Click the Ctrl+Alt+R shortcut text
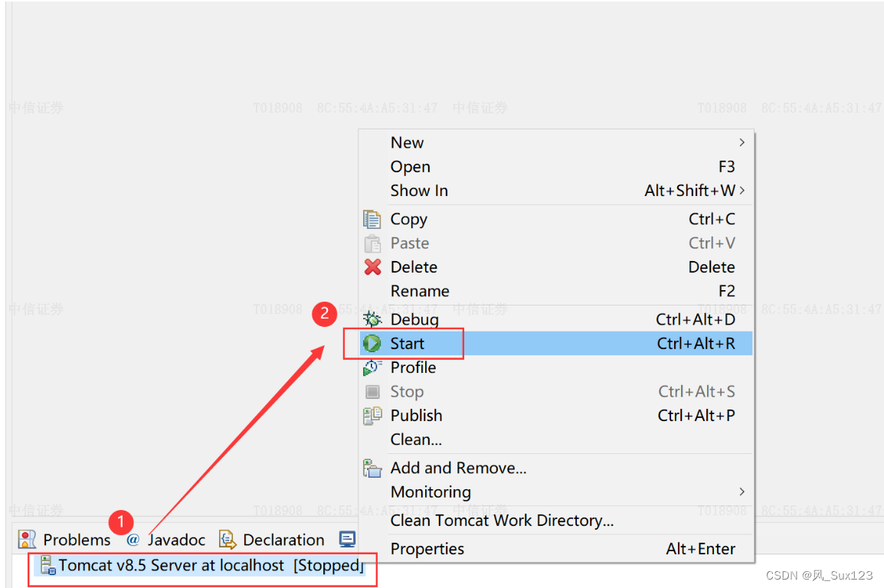 tap(696, 343)
